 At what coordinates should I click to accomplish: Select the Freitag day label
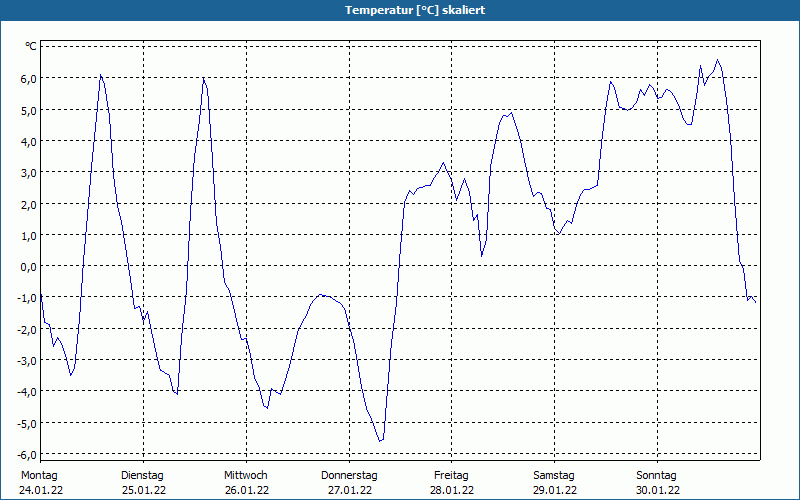pos(451,476)
